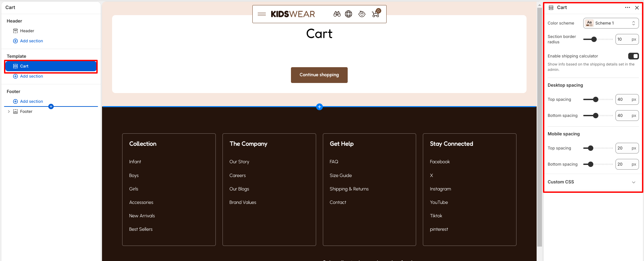Click the Cart icon in settings panel title

[x=551, y=7]
